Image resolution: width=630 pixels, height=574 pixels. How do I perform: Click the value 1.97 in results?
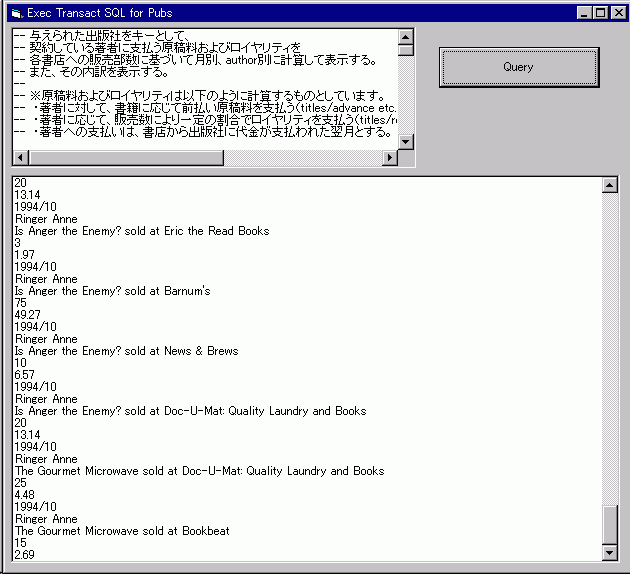coord(25,255)
